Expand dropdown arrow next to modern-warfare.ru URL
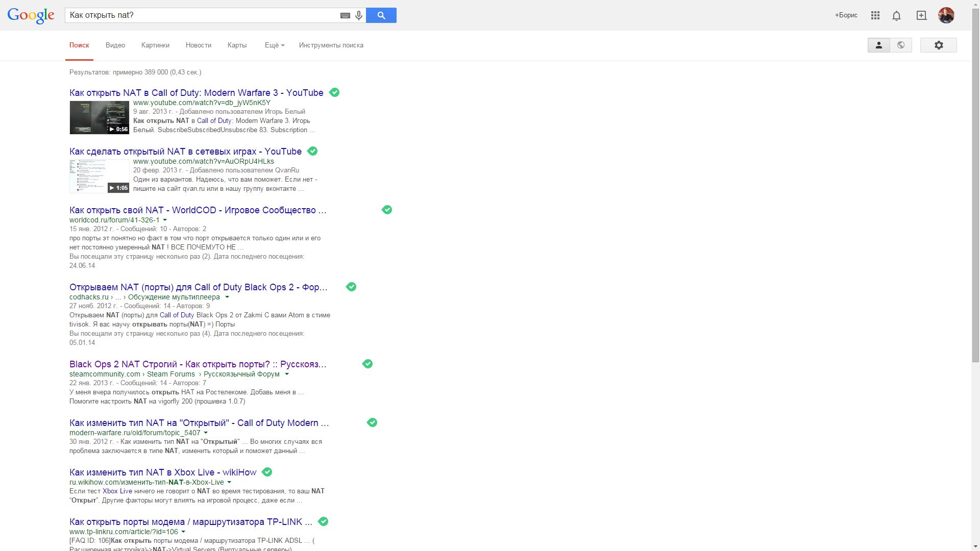980x551 pixels. tap(206, 433)
